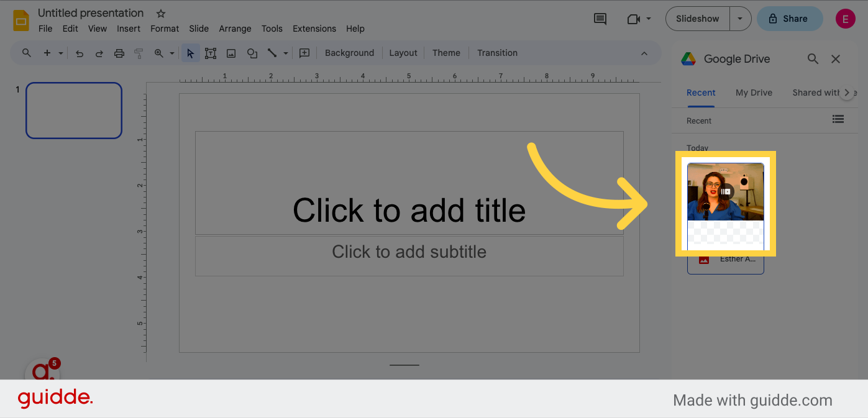The image size is (868, 418).
Task: Click the Undo icon
Action: coord(79,53)
